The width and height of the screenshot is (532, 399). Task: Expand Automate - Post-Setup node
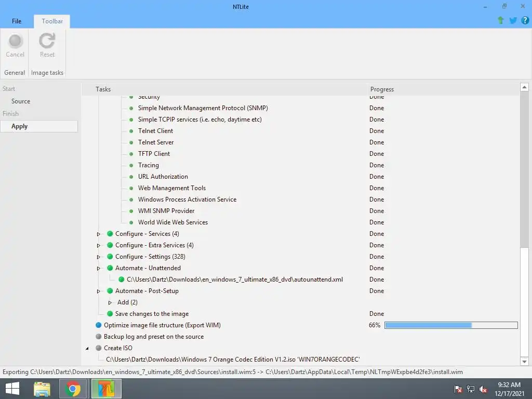point(98,291)
